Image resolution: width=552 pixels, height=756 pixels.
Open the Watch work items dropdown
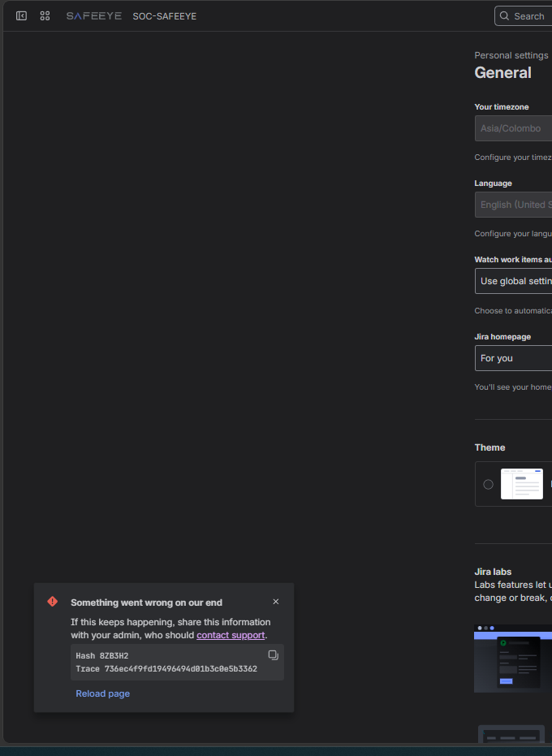pos(513,281)
